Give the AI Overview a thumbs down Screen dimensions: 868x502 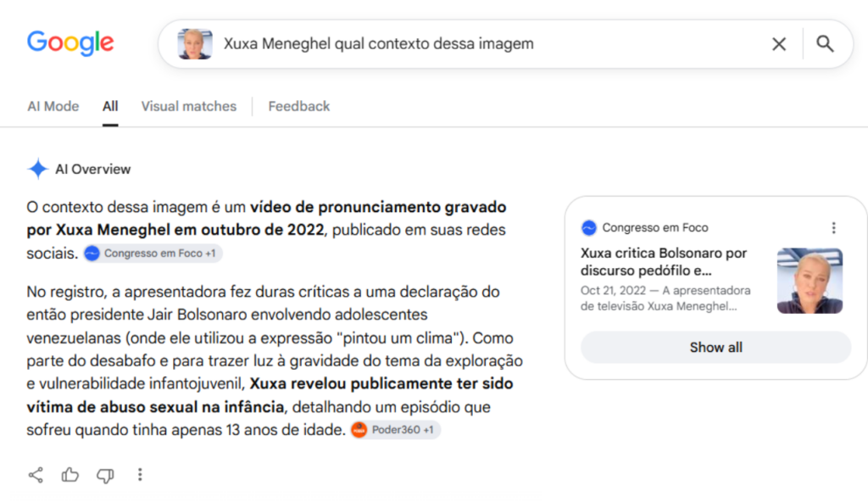(105, 476)
